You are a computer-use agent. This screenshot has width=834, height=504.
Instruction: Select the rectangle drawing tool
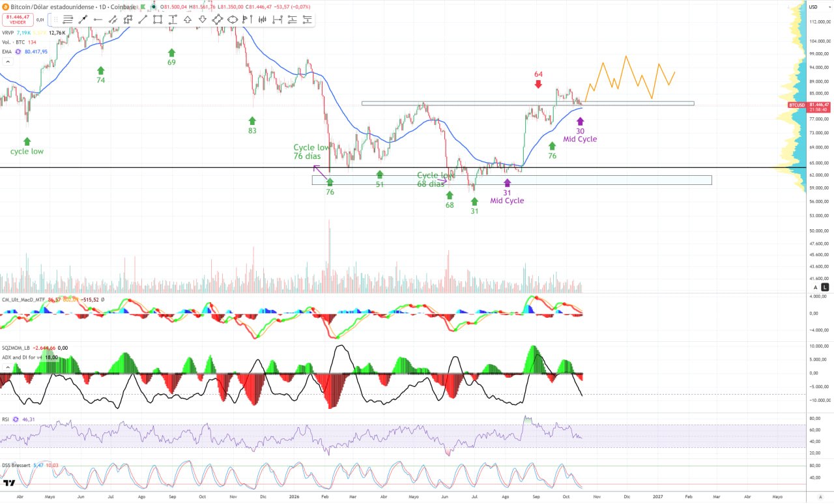[158, 20]
